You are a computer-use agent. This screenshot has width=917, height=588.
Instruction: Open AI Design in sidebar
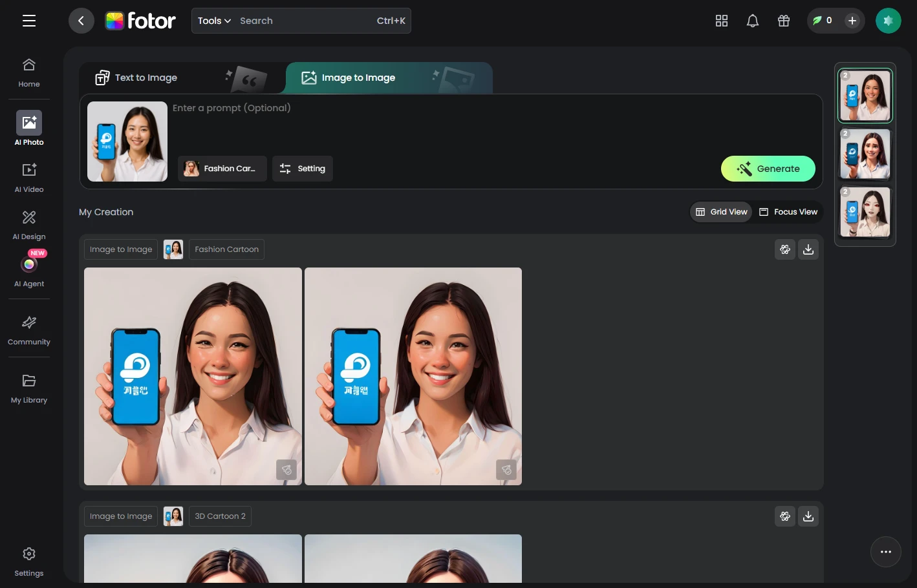[29, 224]
